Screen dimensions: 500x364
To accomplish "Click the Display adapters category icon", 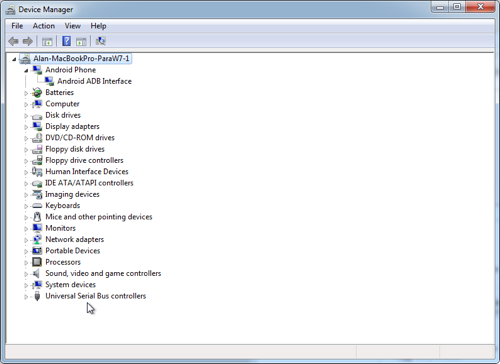I will point(37,127).
